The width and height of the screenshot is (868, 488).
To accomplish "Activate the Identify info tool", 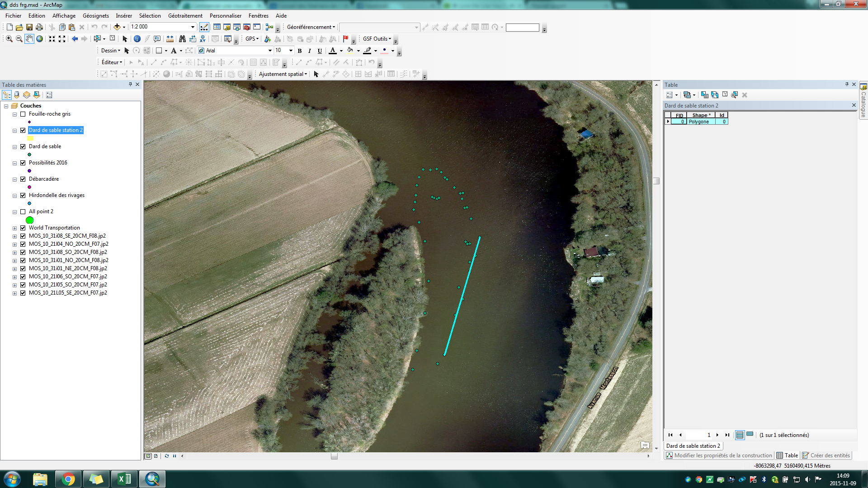I will point(137,39).
